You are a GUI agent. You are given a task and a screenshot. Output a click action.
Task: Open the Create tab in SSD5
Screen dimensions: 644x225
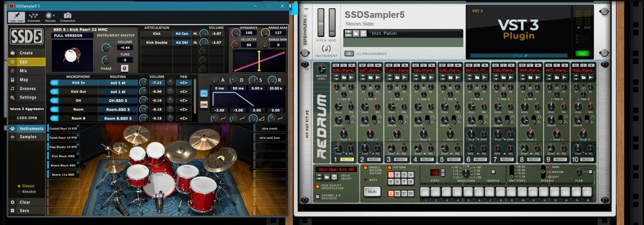pos(26,53)
